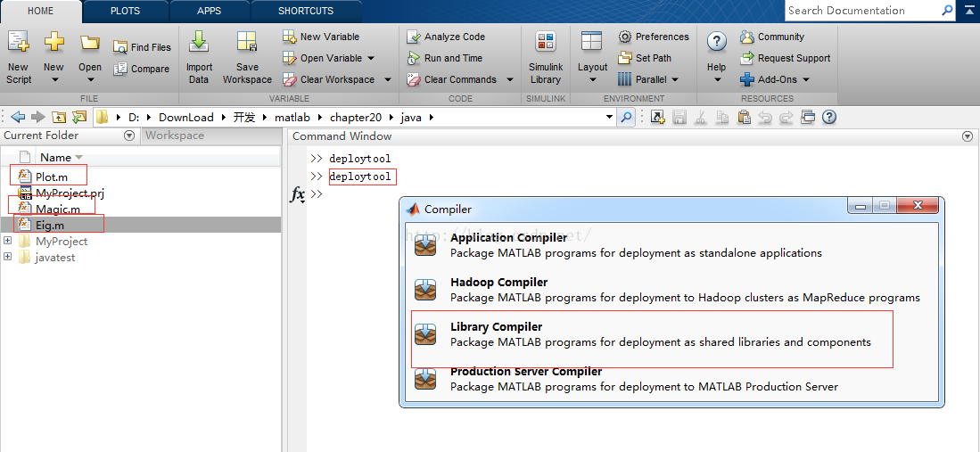Click the Open folder icon
Screen dimensions: 980x452
[x=90, y=43]
